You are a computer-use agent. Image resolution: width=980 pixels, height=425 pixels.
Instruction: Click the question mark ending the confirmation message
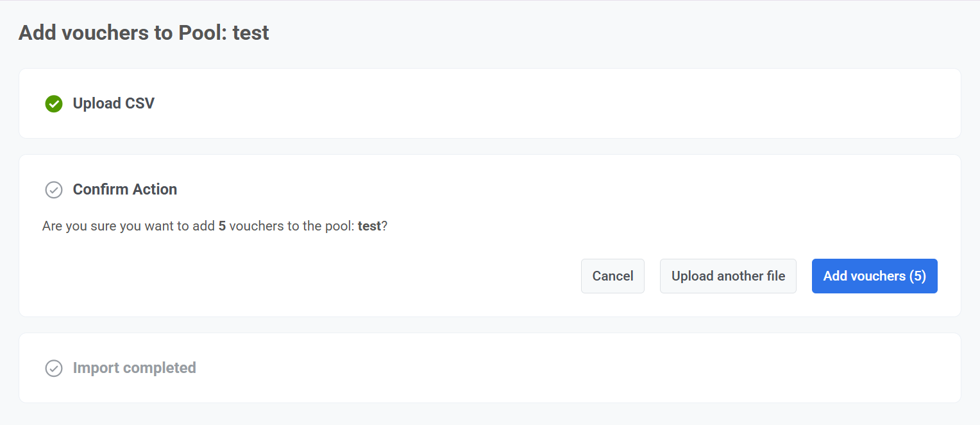[x=385, y=227]
